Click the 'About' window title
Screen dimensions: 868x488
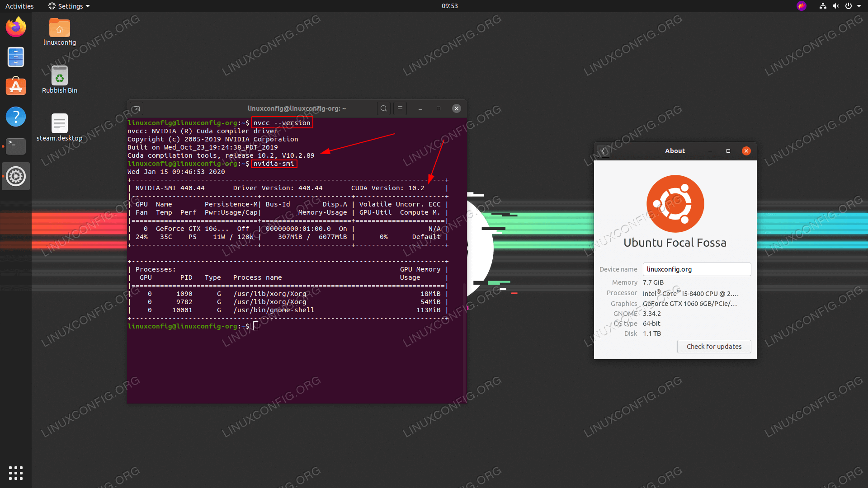tap(675, 151)
